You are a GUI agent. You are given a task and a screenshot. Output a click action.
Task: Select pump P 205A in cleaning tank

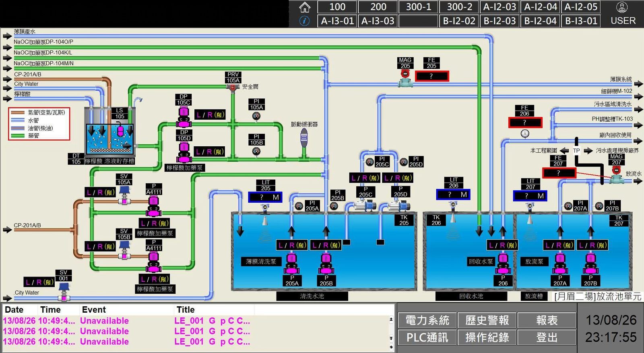tap(291, 264)
